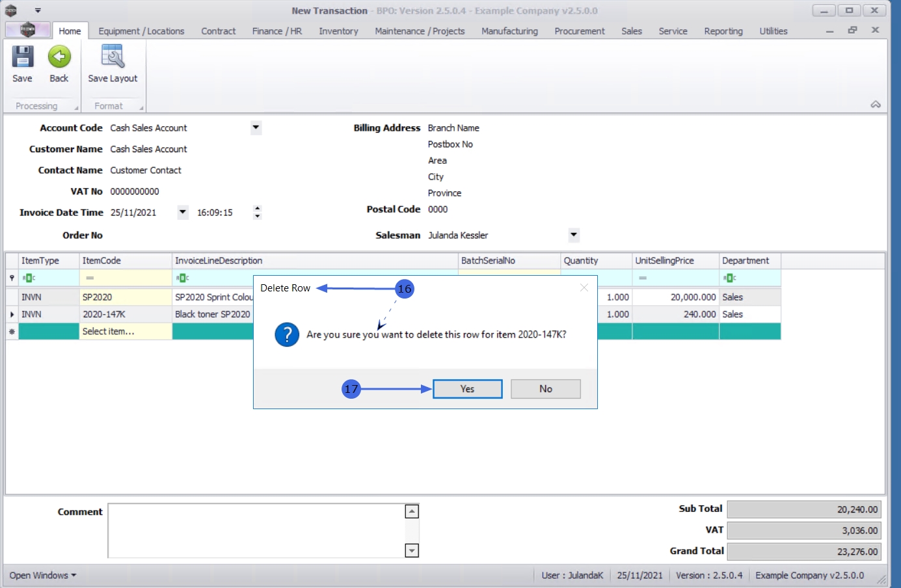Open the Open Windows menu

pos(42,576)
